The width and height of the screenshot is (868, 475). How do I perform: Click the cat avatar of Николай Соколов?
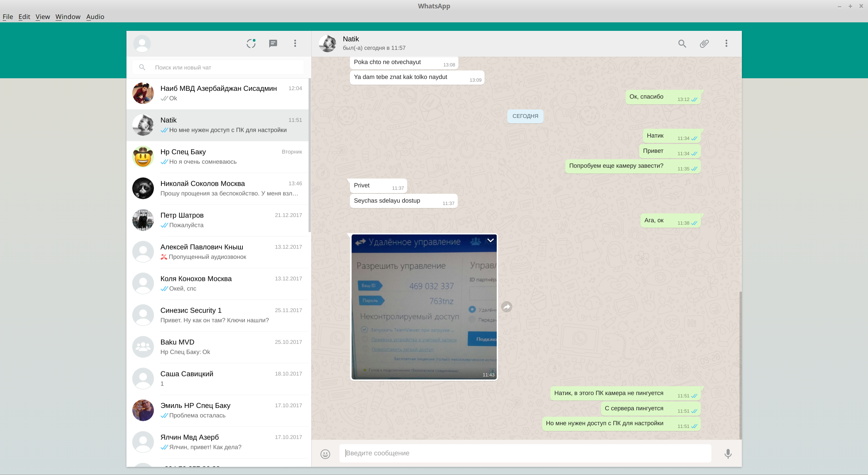pos(143,188)
